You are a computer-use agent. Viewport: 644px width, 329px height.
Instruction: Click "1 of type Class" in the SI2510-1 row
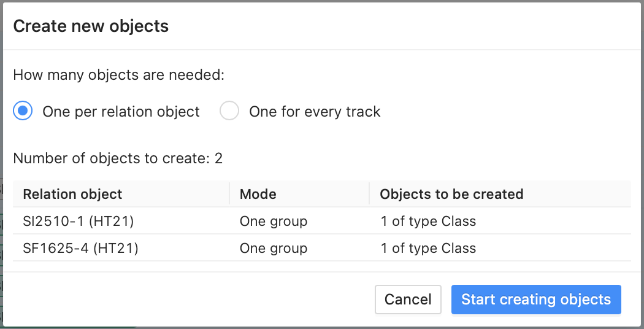[x=428, y=221]
